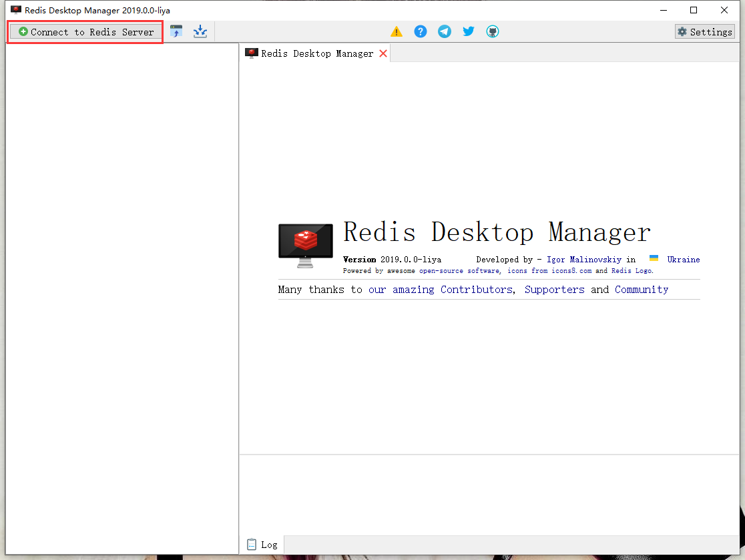Open help via the blue question mark icon

421,31
